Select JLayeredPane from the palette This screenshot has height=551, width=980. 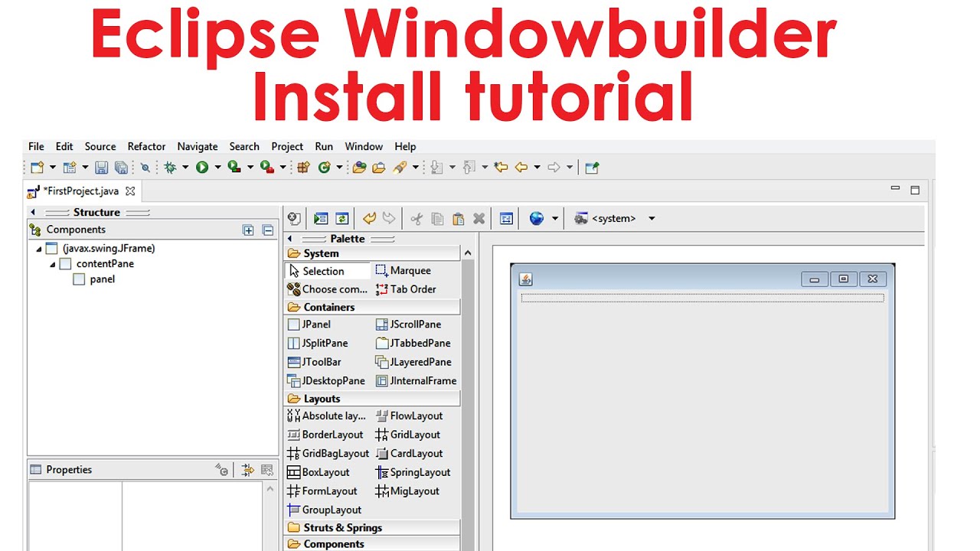413,362
